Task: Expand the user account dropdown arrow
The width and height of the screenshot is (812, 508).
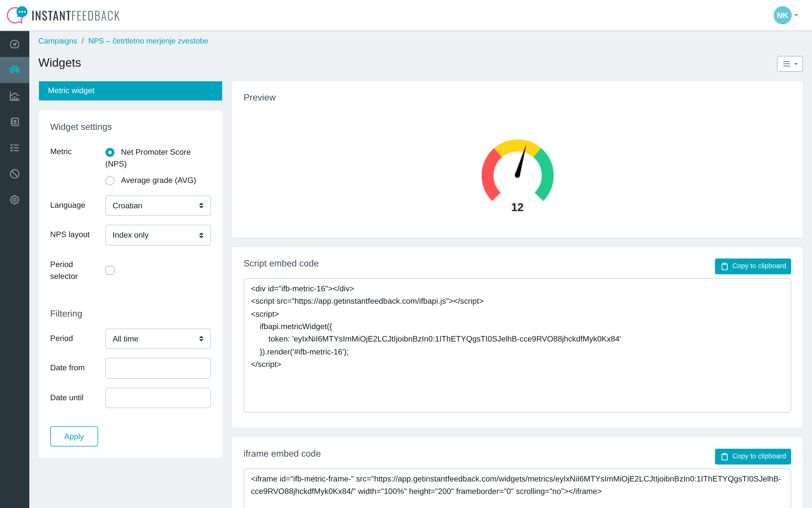Action: [796, 15]
